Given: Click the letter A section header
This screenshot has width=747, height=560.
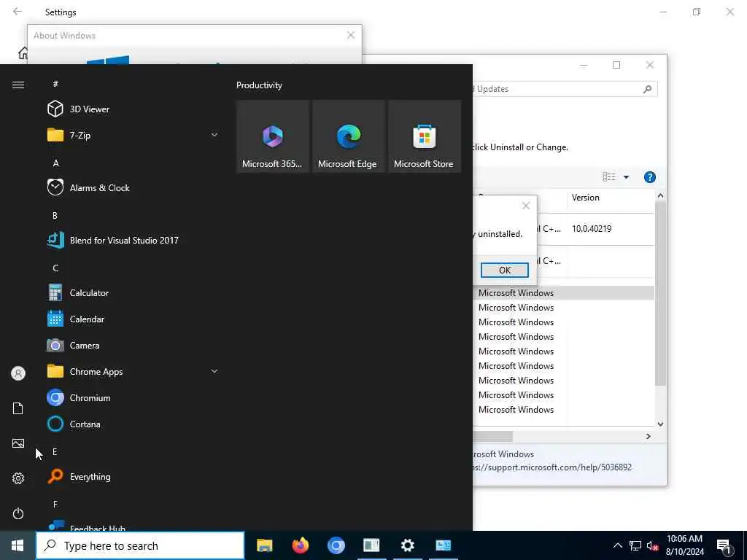Looking at the screenshot, I should (55, 163).
